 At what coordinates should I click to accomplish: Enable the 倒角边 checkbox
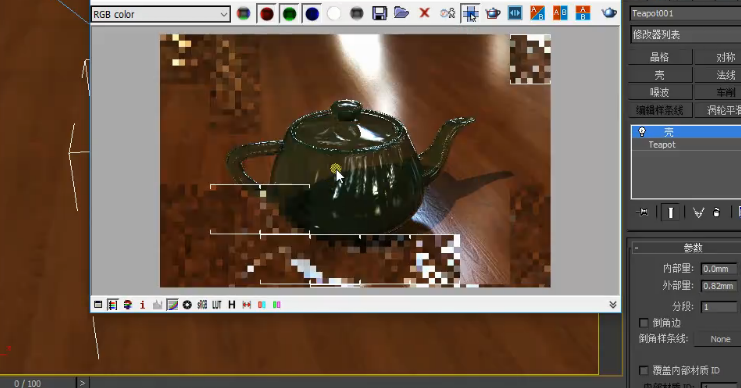pos(643,323)
